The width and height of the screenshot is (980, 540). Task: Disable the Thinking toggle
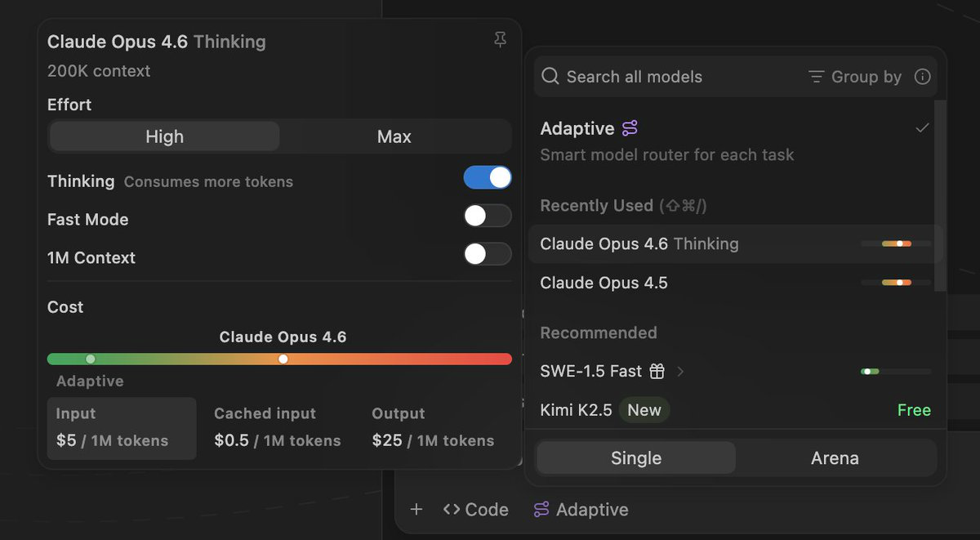[488, 178]
